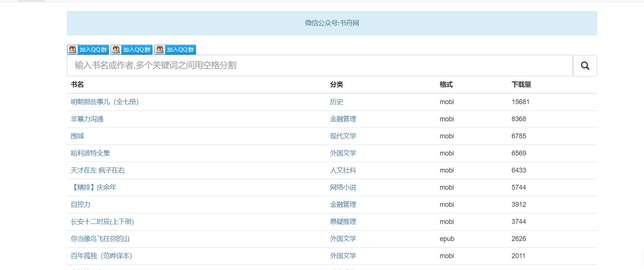Go to the 人文社科 category

click(x=343, y=170)
